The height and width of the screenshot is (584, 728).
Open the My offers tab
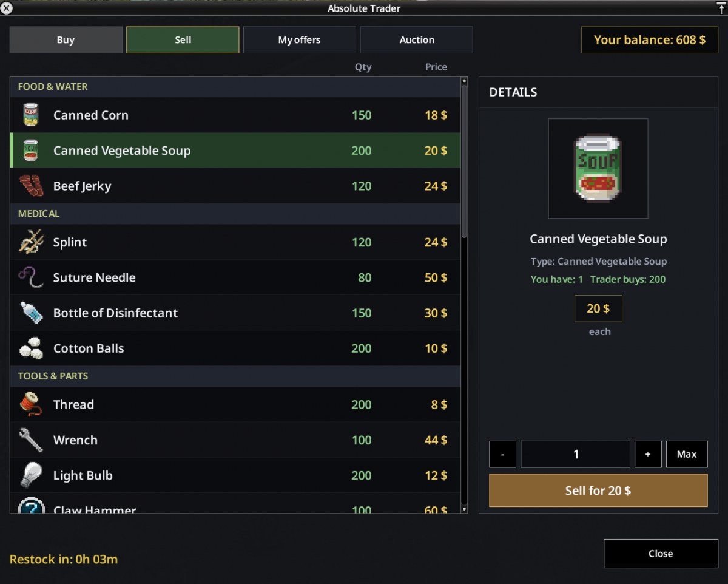[x=299, y=40]
